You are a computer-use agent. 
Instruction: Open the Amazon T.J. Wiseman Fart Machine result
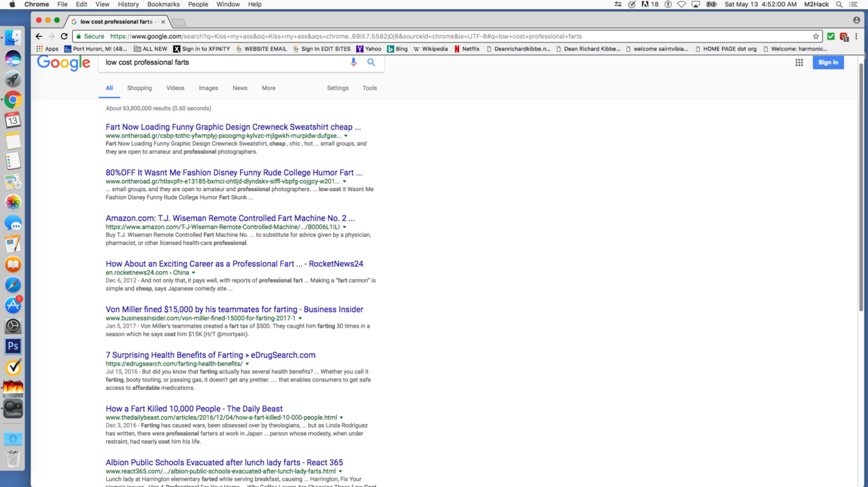click(230, 218)
